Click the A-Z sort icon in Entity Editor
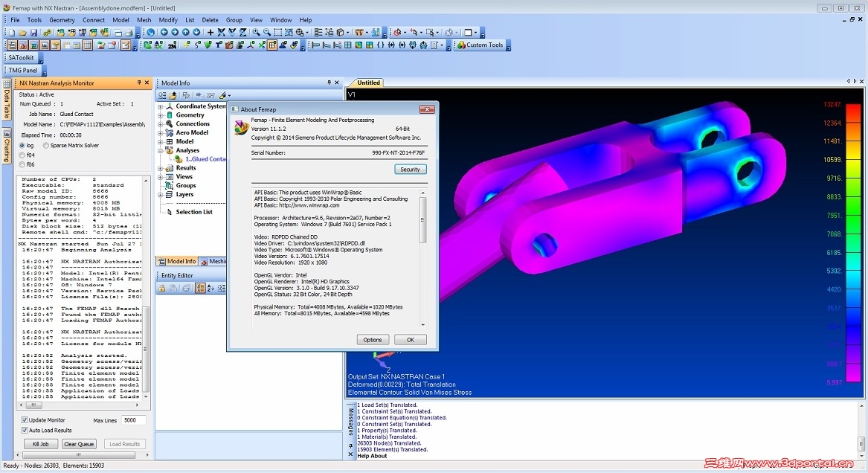 pos(210,289)
